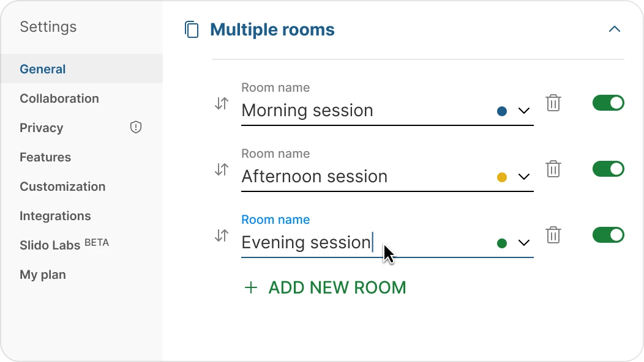Open Afternoon session color dropdown arrow
Screen dimensions: 644x362
[523, 177]
